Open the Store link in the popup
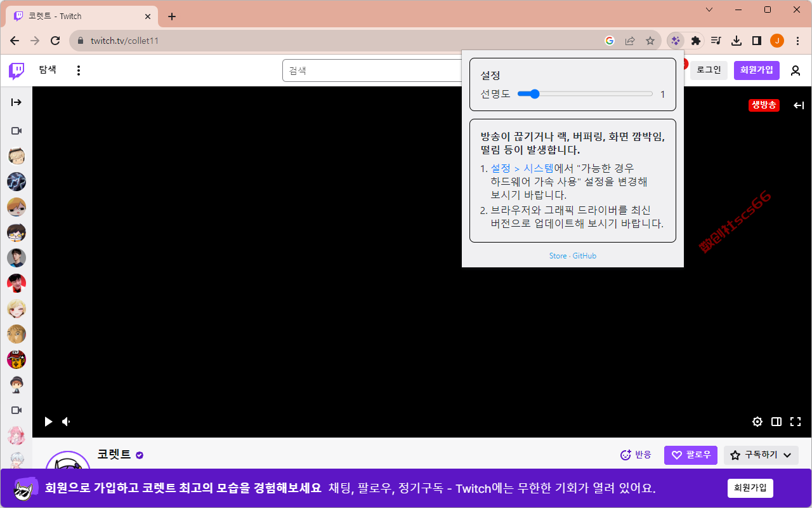 pyautogui.click(x=558, y=256)
